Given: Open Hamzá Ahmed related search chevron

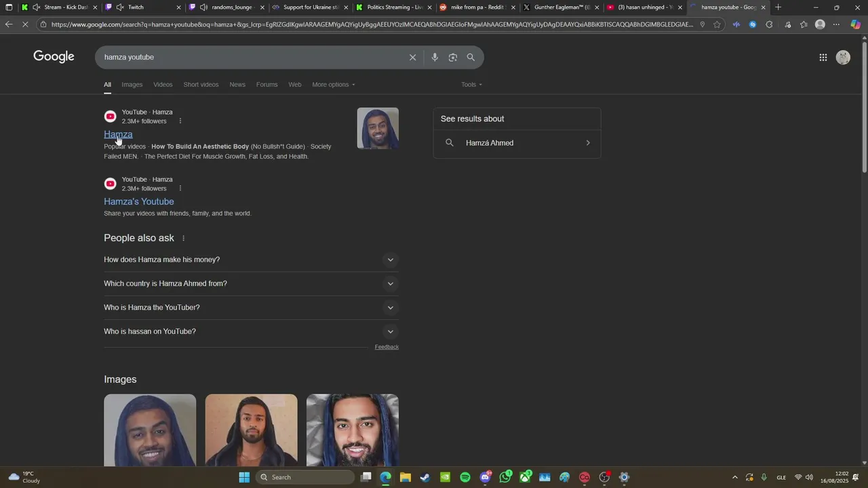Looking at the screenshot, I should pyautogui.click(x=588, y=143).
